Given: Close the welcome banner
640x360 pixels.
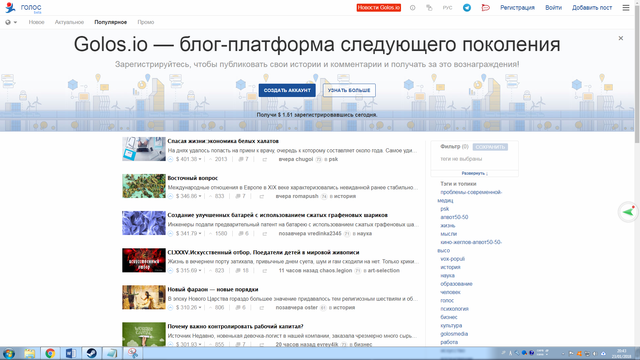Looking at the screenshot, I should pos(620,38).
